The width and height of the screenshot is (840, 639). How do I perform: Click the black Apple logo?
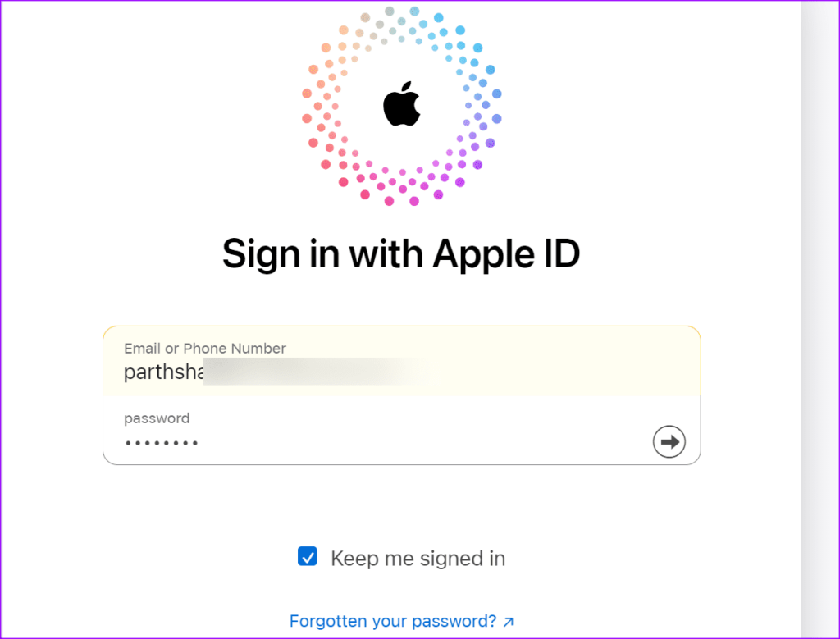click(402, 104)
